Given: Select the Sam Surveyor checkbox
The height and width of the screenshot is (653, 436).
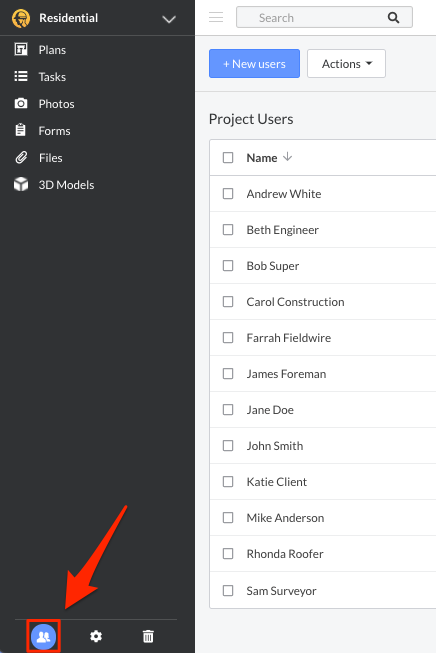Looking at the screenshot, I should [x=228, y=591].
